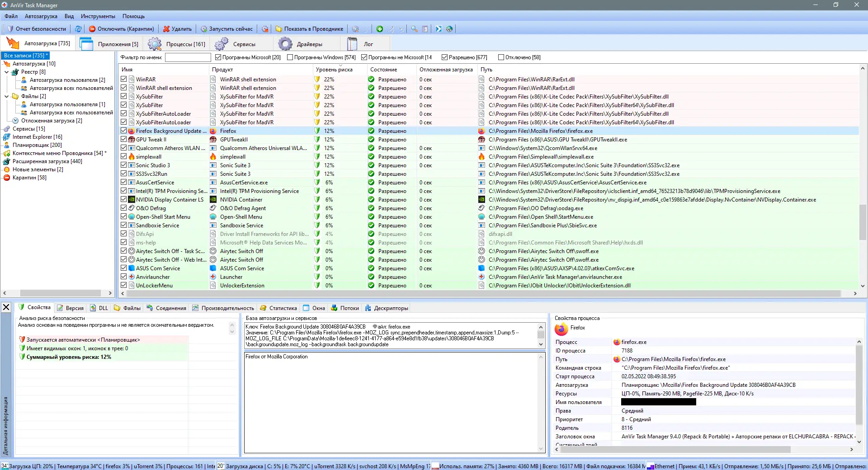Switch to the 'Процессы [161]' tab
Screen dimensions: 868x470
[x=177, y=44]
